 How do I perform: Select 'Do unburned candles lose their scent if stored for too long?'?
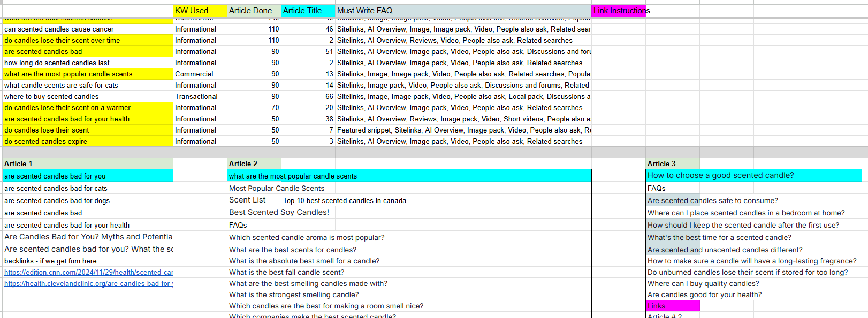pos(748,273)
